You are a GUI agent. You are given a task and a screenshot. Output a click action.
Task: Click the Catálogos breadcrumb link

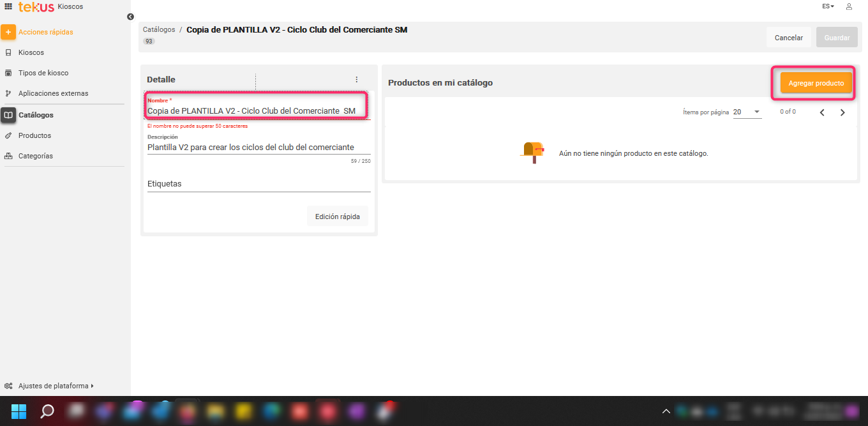pyautogui.click(x=159, y=29)
